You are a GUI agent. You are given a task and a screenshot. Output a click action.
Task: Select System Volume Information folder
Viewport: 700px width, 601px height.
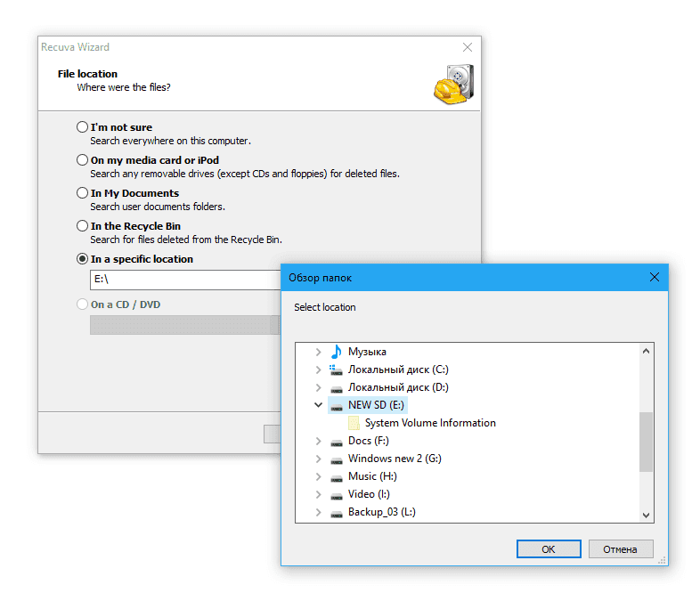pyautogui.click(x=430, y=423)
